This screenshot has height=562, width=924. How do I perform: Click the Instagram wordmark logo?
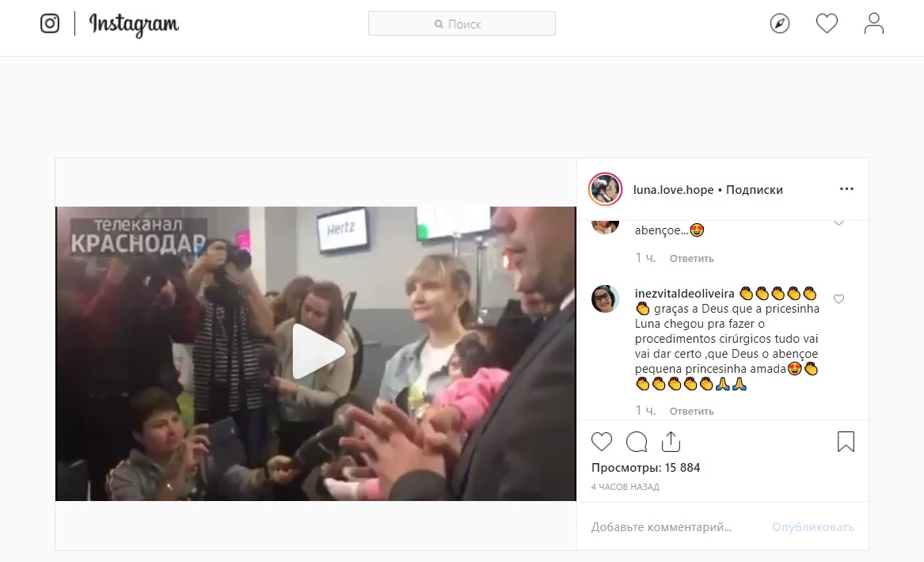point(134,25)
